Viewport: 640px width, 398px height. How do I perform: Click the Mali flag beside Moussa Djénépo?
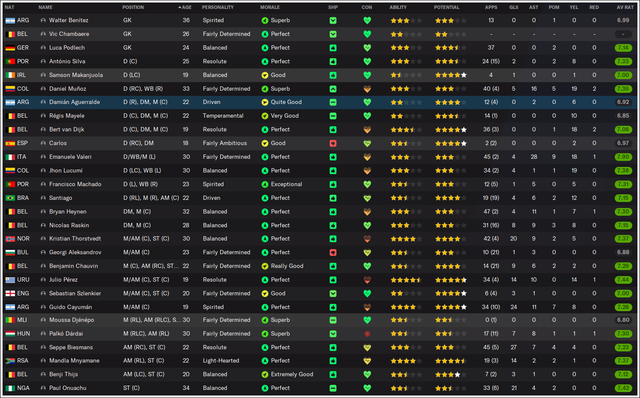tap(10, 320)
